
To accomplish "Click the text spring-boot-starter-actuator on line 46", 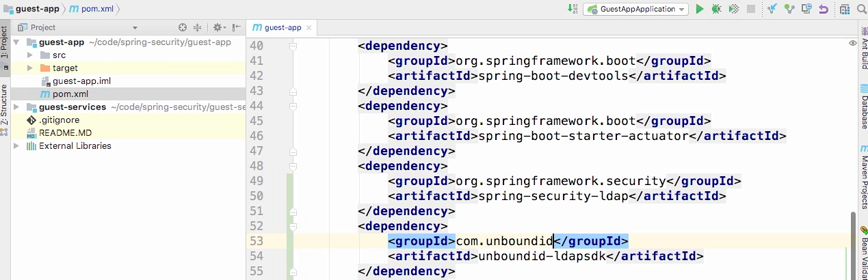I will [x=583, y=136].
